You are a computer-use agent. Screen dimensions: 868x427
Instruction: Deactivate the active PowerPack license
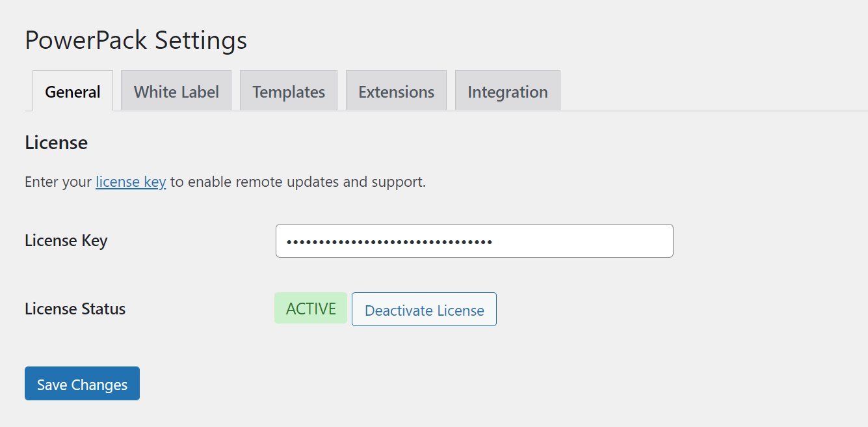(x=424, y=309)
